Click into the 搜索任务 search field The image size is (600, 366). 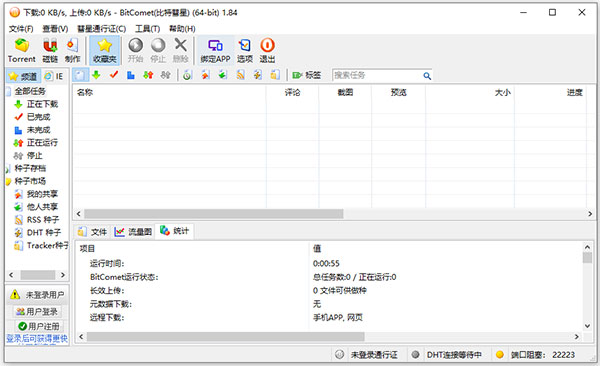377,75
